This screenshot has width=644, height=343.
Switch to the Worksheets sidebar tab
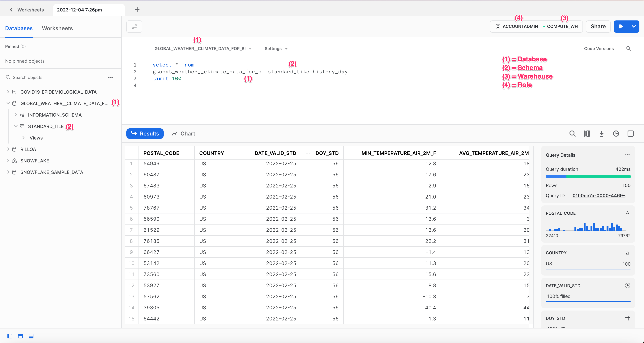pos(57,28)
